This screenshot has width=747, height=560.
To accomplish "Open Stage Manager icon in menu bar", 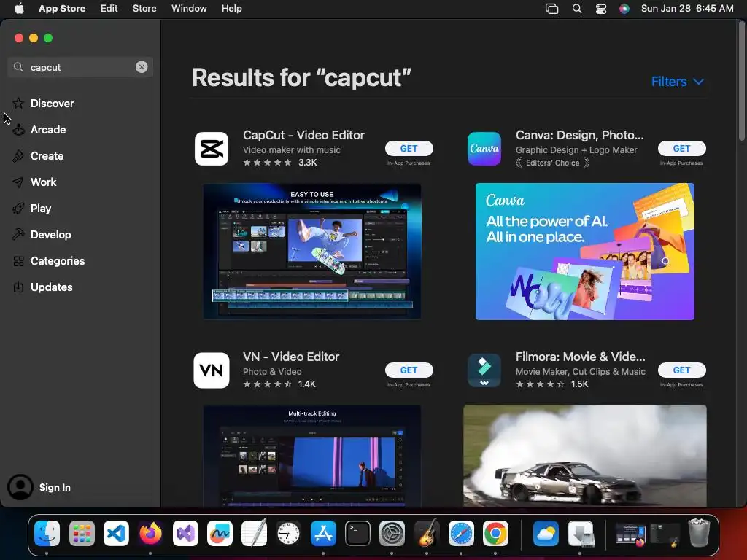I will 551,9.
